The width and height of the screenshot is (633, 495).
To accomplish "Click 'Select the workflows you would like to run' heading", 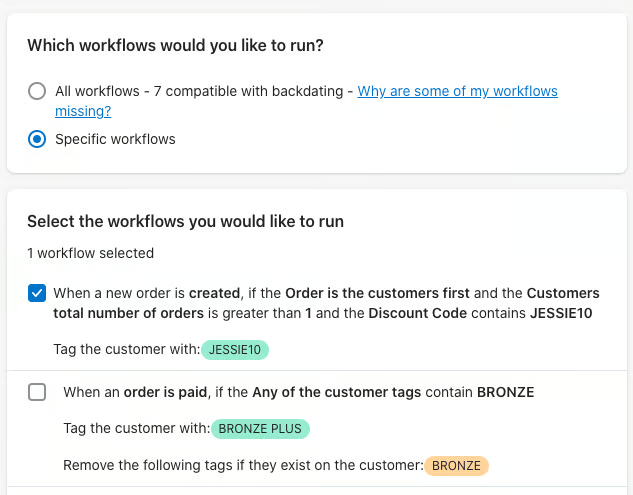I will (185, 222).
